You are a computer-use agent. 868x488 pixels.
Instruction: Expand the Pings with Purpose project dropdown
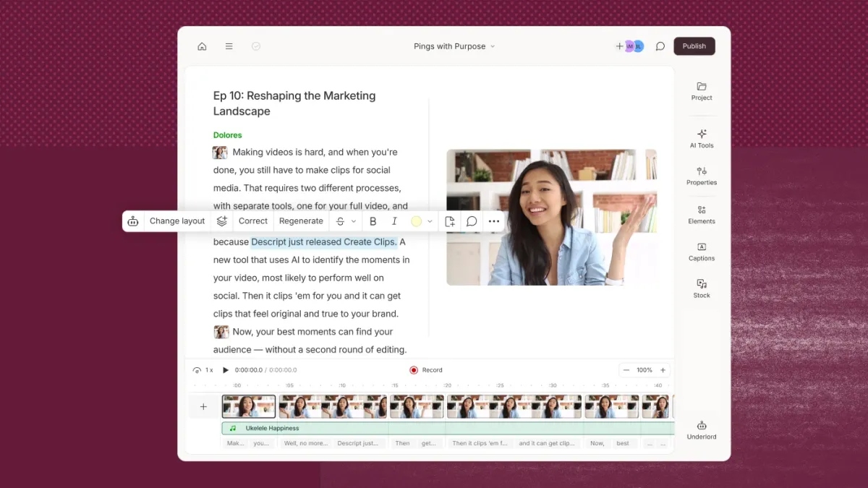click(454, 46)
